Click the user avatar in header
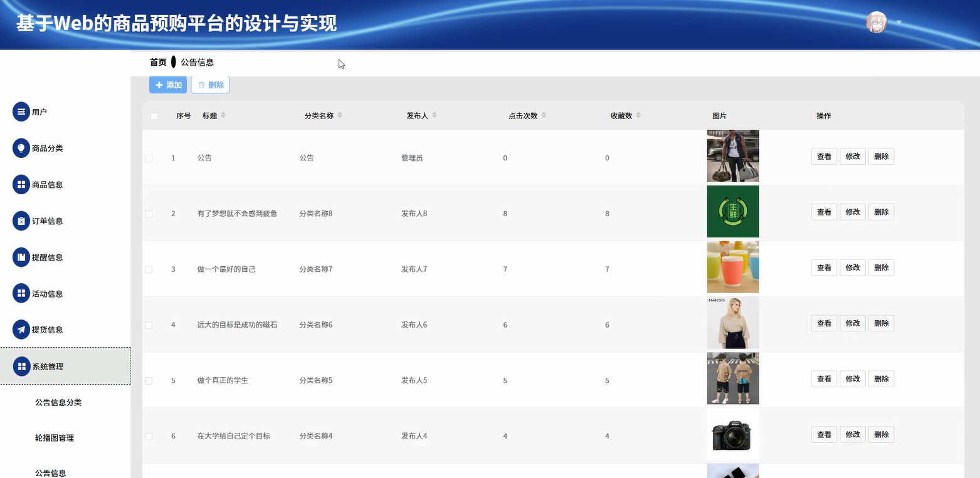Viewport: 980px width, 478px height. (x=877, y=23)
